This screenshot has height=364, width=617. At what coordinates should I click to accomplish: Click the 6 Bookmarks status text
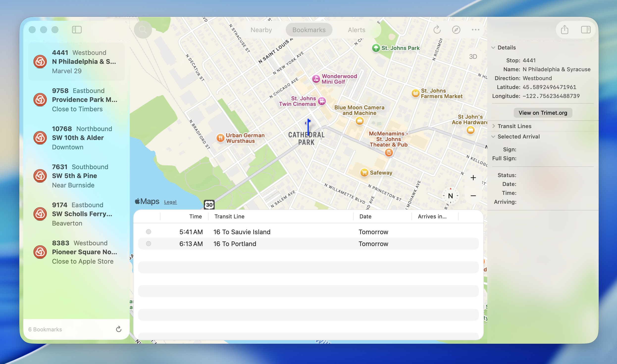[45, 329]
